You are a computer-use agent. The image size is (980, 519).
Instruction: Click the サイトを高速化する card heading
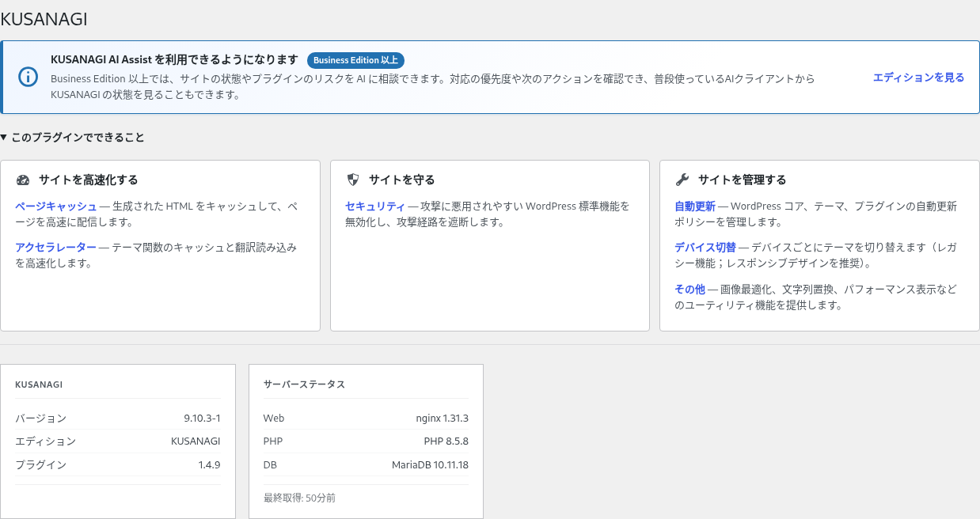coord(88,180)
